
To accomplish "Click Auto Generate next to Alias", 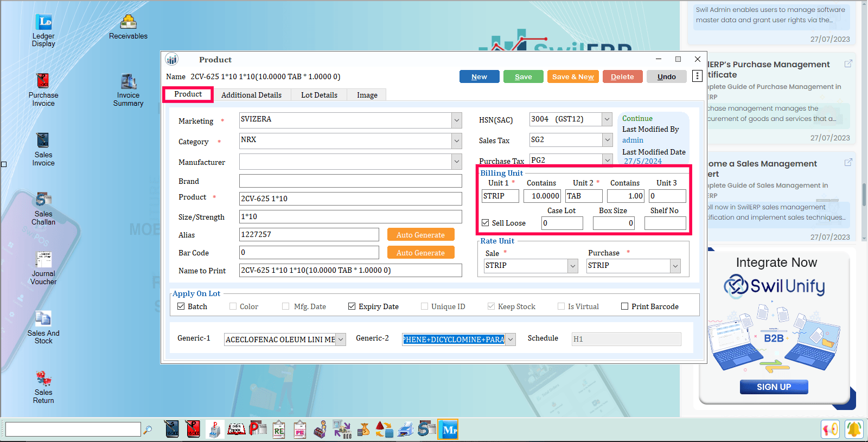I will (x=421, y=234).
